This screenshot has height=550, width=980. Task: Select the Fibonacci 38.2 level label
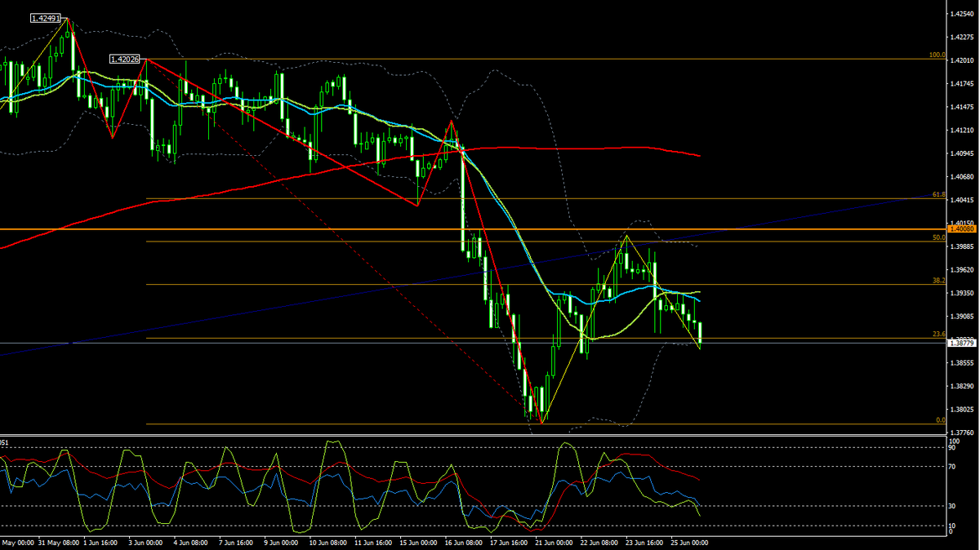coord(938,280)
